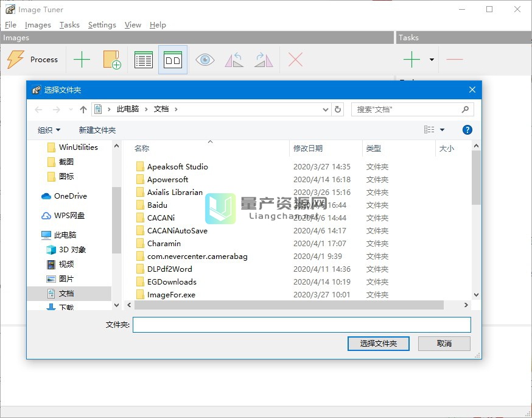Select the com.nevercenter.camerabag folder
532x418 pixels.
[x=192, y=257]
